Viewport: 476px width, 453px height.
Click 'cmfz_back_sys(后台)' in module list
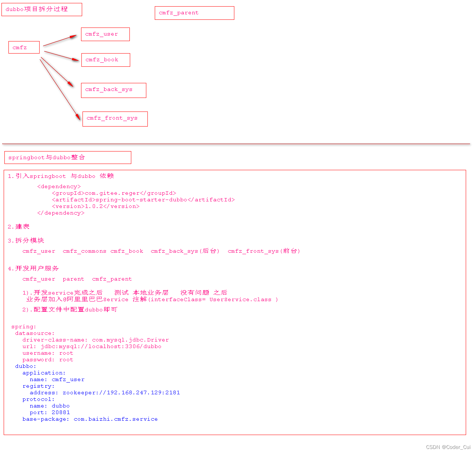(x=185, y=251)
